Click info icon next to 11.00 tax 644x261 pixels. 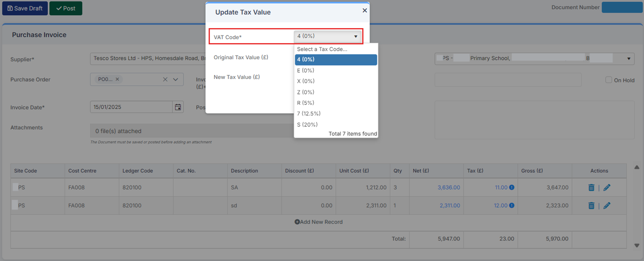point(511,187)
